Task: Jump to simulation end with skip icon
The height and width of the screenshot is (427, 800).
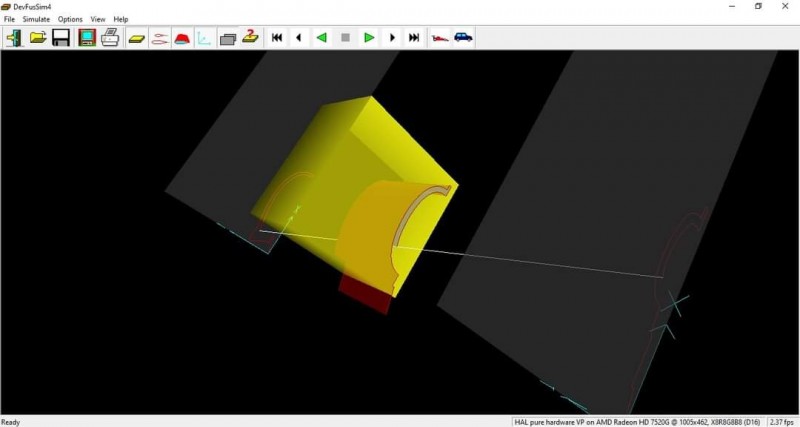Action: pyautogui.click(x=414, y=38)
